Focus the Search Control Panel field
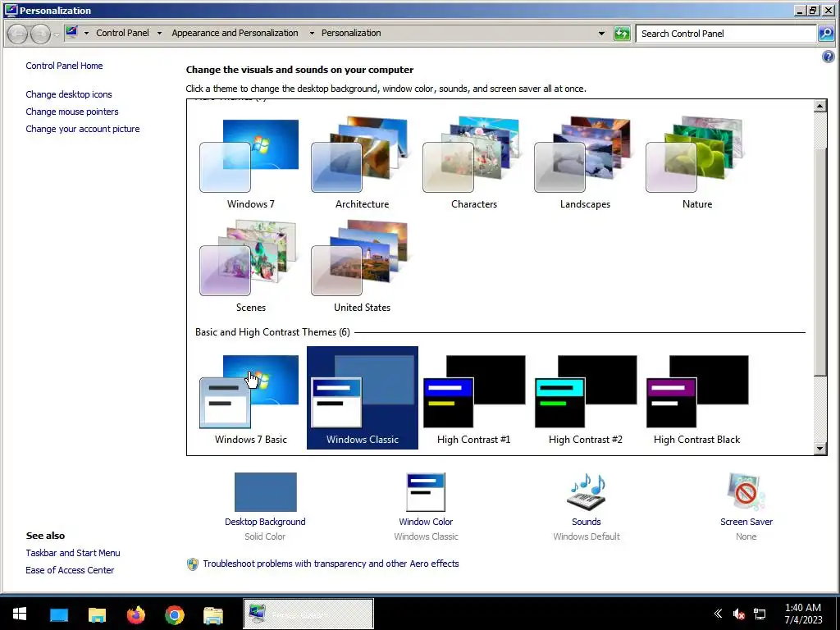This screenshot has height=630, width=840. [727, 33]
